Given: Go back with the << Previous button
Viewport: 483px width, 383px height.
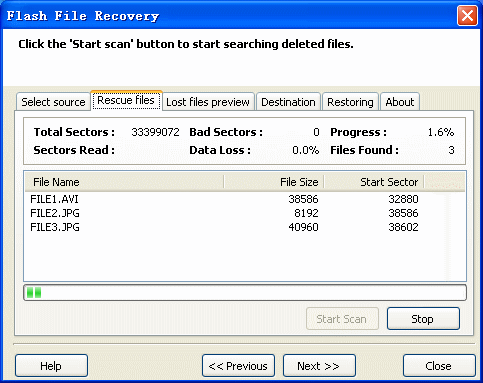Looking at the screenshot, I should pyautogui.click(x=238, y=366).
